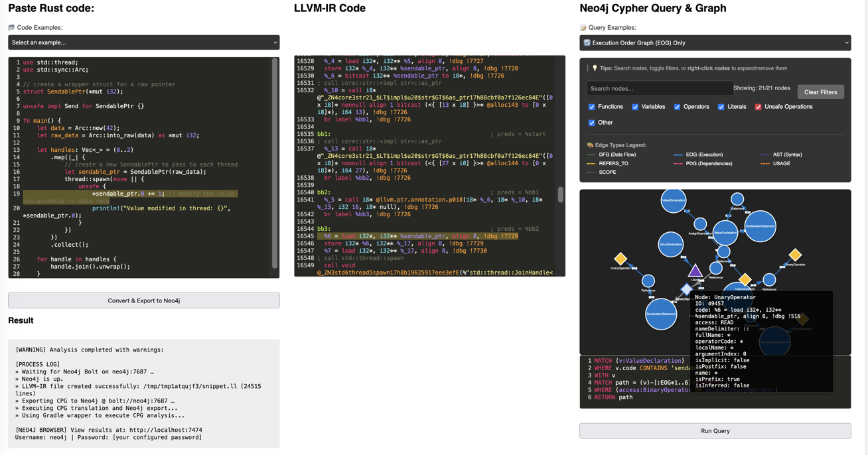Click the folder icon next to Code Examples
The width and height of the screenshot is (868, 455).
(x=11, y=28)
